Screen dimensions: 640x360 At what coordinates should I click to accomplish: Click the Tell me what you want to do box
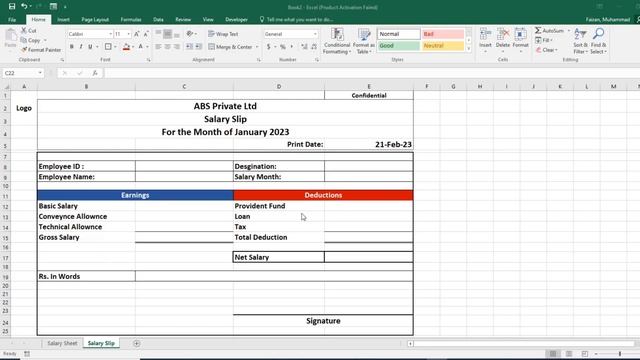[296, 20]
